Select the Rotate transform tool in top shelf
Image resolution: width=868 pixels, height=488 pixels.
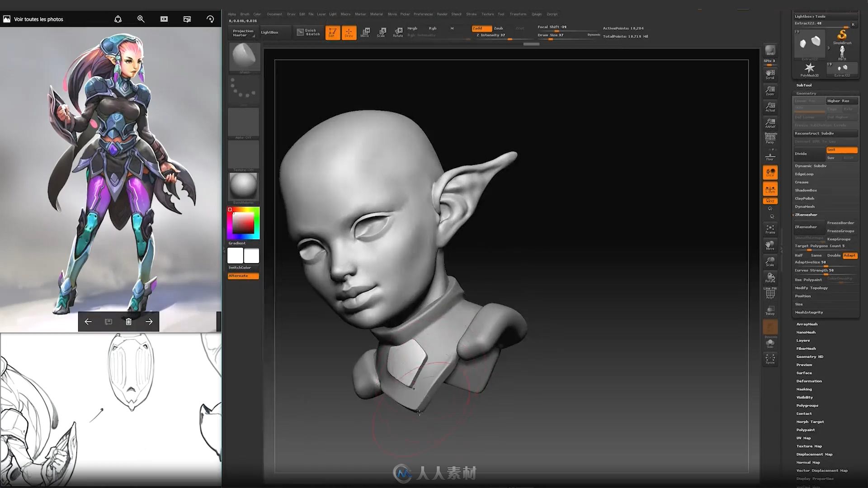[398, 33]
